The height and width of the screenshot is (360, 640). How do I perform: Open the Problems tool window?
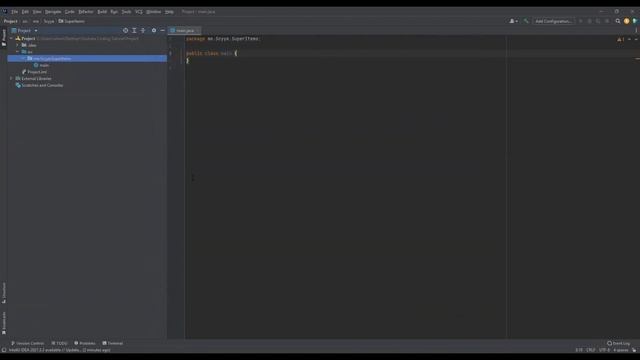[85, 343]
